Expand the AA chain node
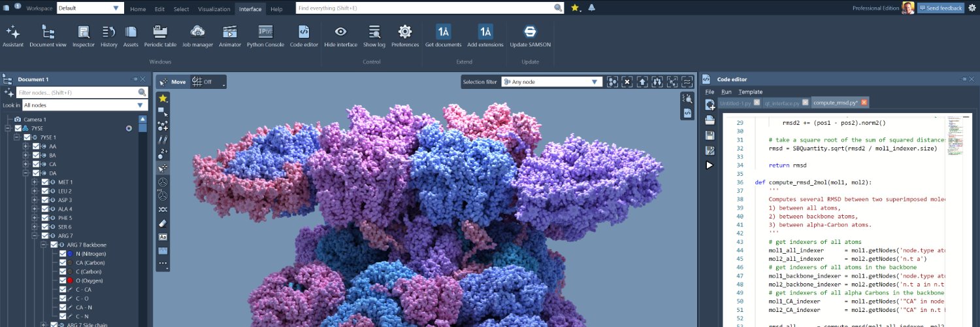The image size is (980, 327). 25,146
